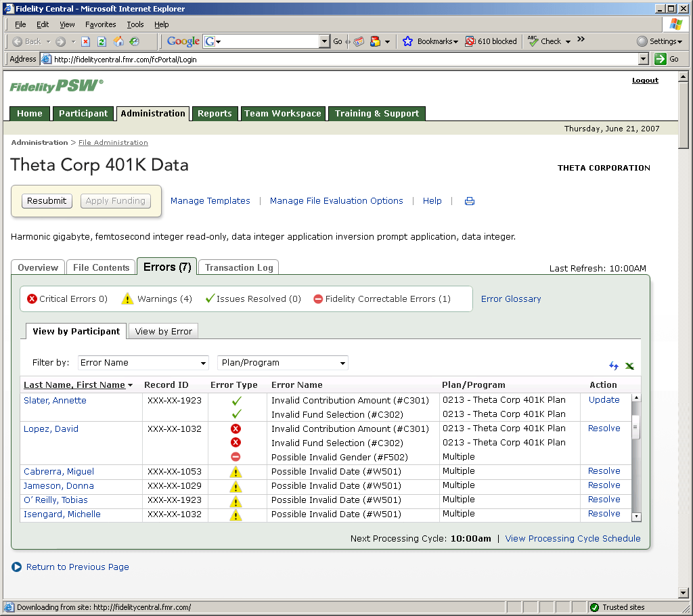Click the Logout link
693x616 pixels.
645,81
